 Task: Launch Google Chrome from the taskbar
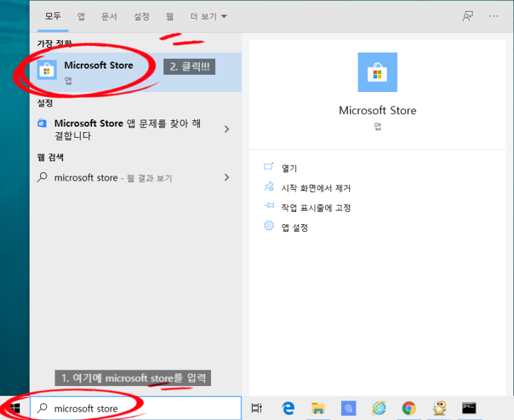409,408
